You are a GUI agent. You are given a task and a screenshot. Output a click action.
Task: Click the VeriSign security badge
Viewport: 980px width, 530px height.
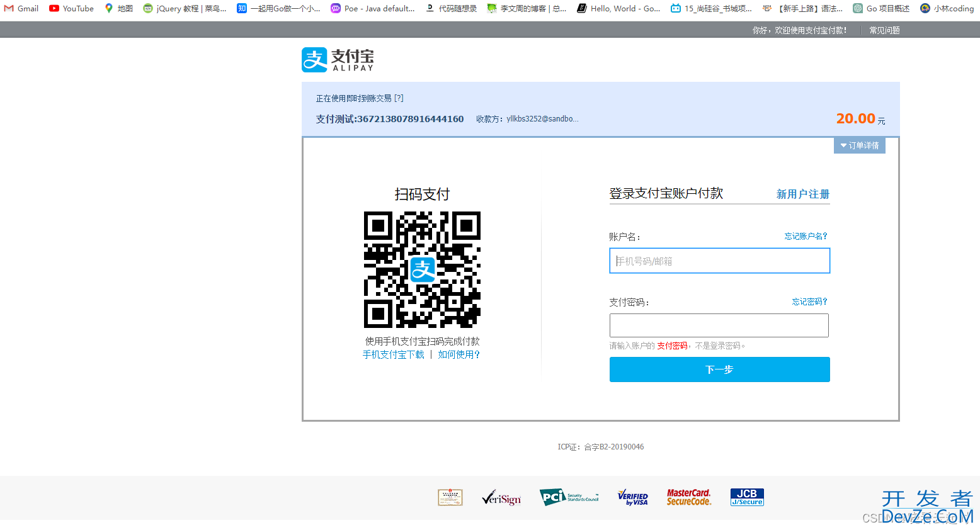501,498
